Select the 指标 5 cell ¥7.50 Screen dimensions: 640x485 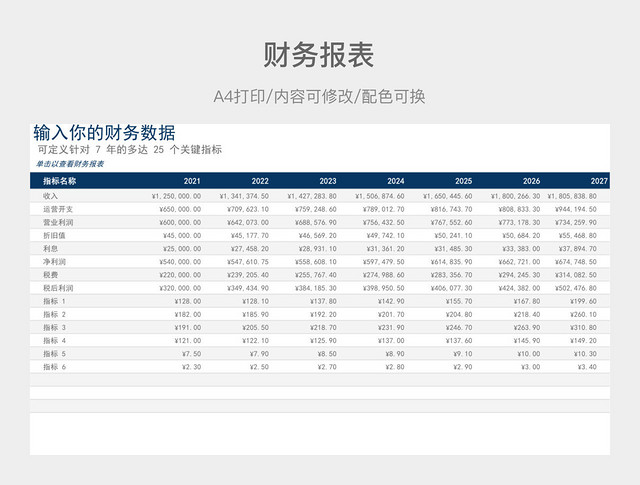coord(191,354)
